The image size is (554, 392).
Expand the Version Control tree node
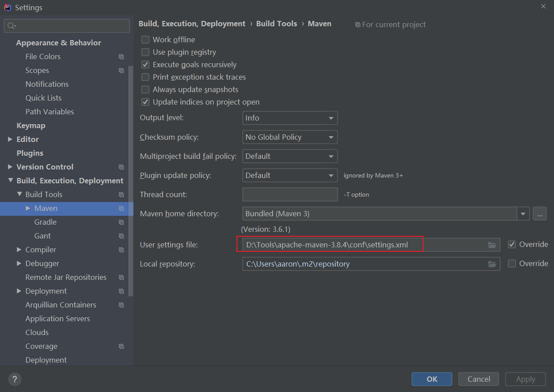tap(10, 167)
